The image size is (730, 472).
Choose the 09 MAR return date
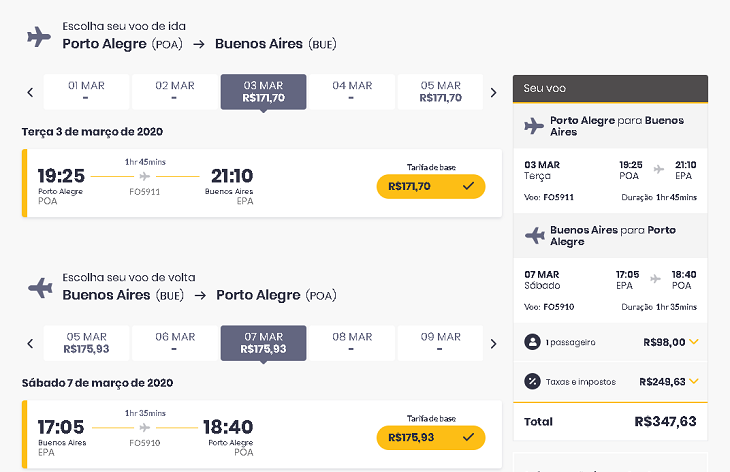click(x=440, y=343)
